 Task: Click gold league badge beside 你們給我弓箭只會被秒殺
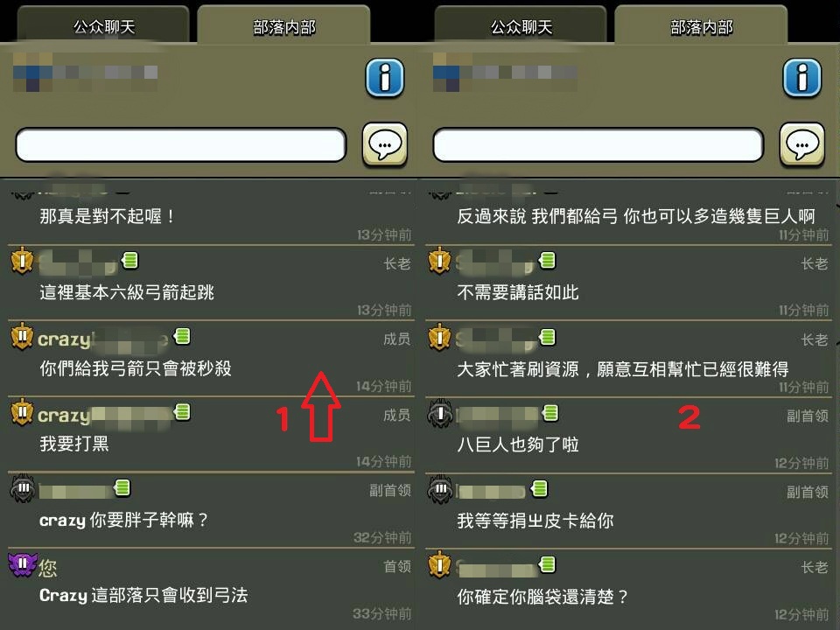pyautogui.click(x=23, y=336)
